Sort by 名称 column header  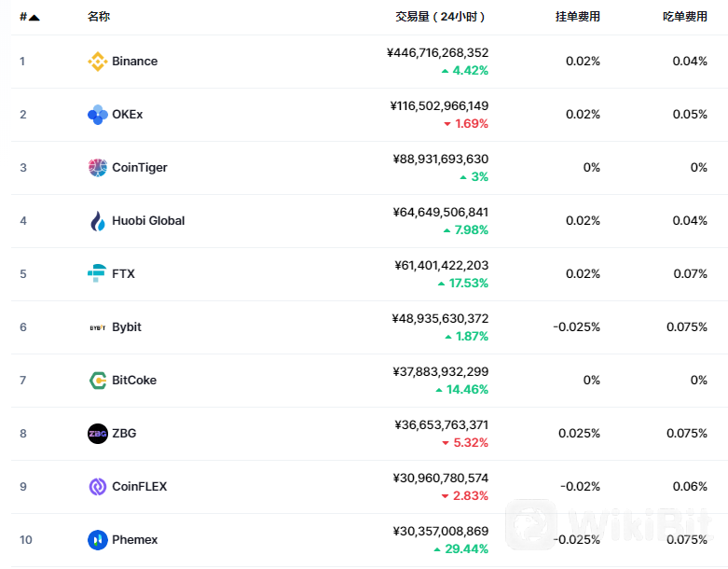click(x=98, y=17)
